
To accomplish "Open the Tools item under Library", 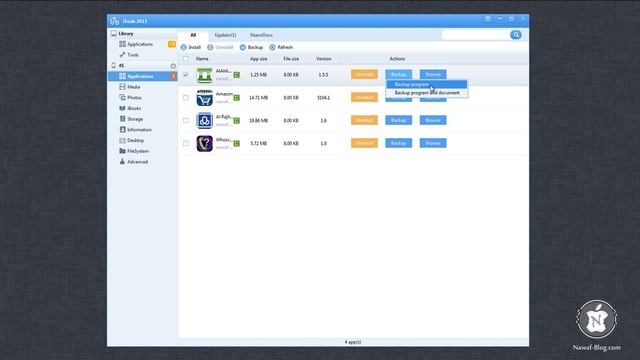I will click(x=129, y=55).
